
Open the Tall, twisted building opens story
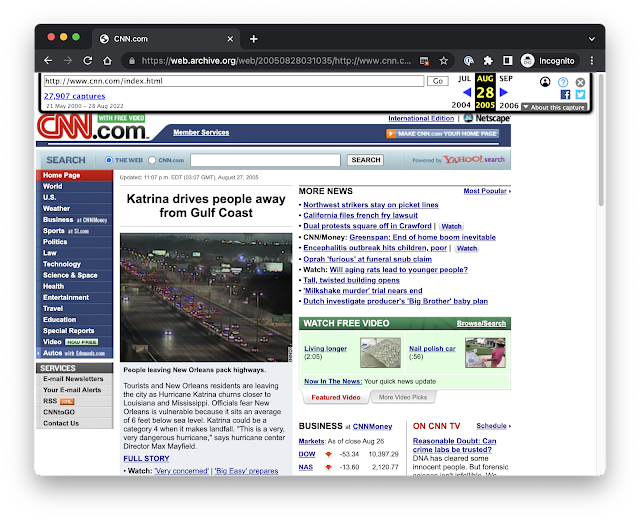(x=351, y=280)
